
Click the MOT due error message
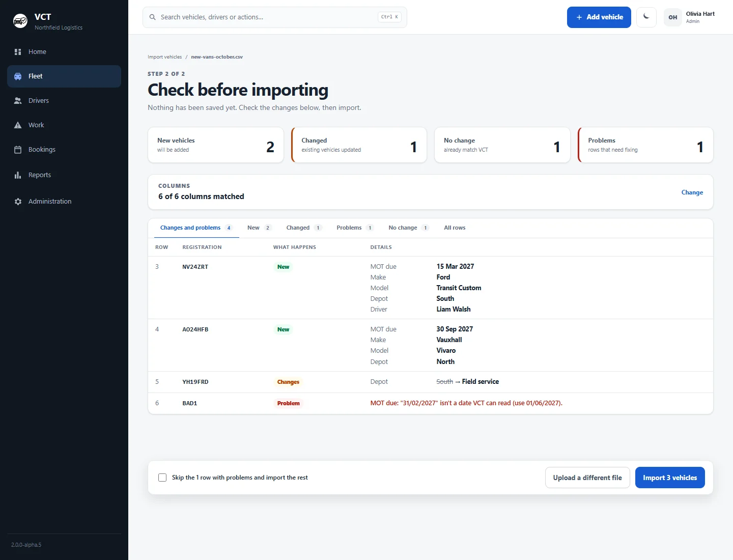466,403
